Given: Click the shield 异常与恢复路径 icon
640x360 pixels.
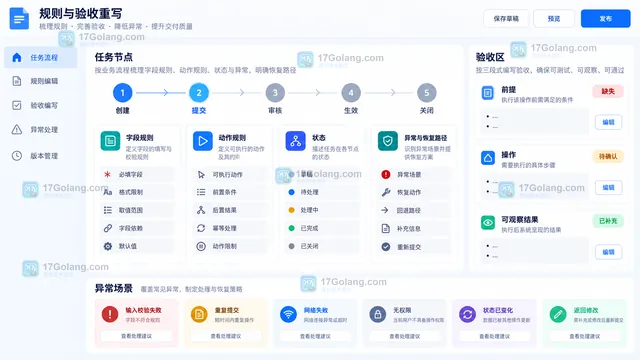Looking at the screenshot, I should 388,141.
